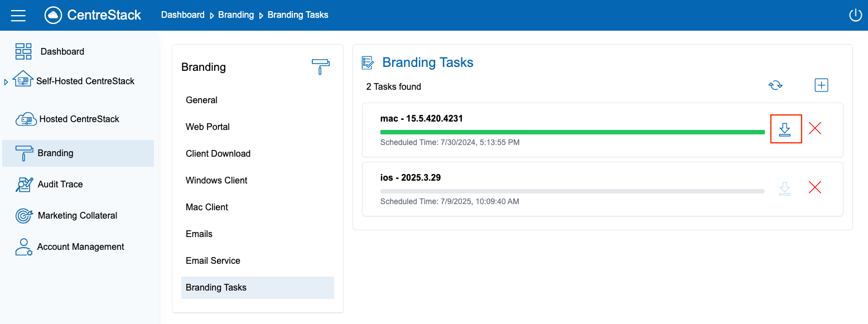Delete the ios 2025.3.29 task
The image size is (868, 324).
tap(815, 187)
